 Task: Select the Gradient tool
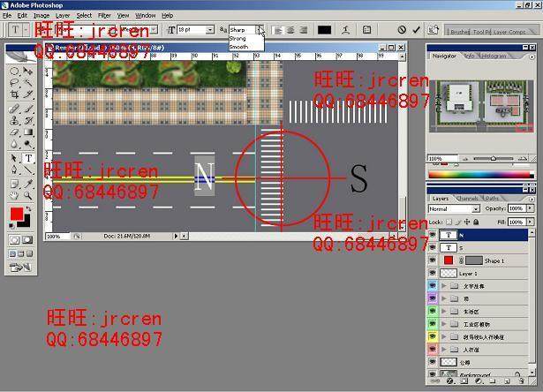pos(28,132)
